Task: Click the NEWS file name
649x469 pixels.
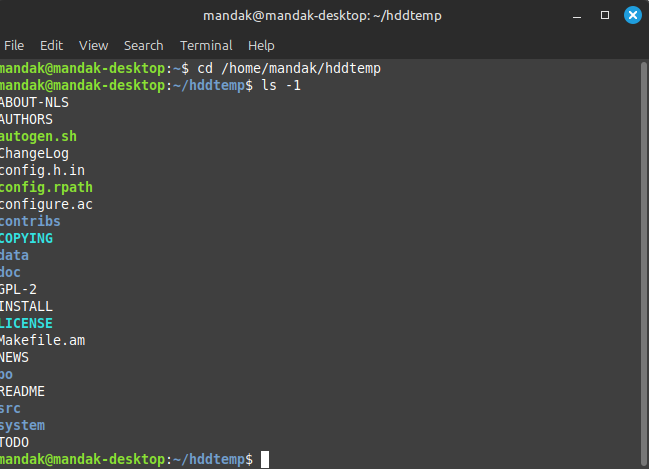Action: click(x=14, y=357)
